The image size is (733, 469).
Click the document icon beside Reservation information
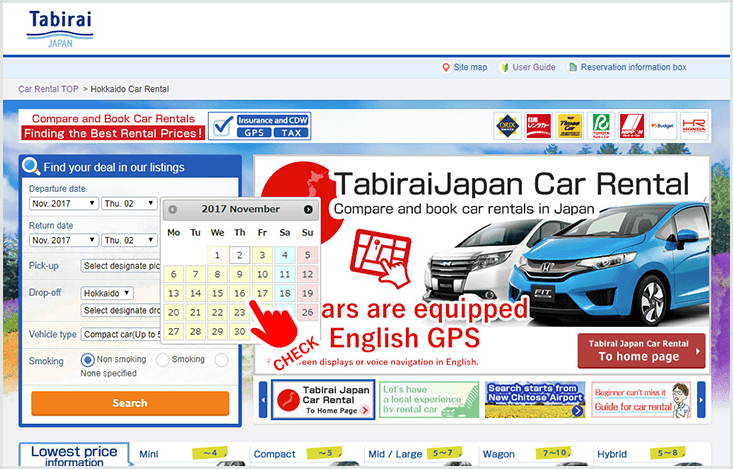point(572,67)
